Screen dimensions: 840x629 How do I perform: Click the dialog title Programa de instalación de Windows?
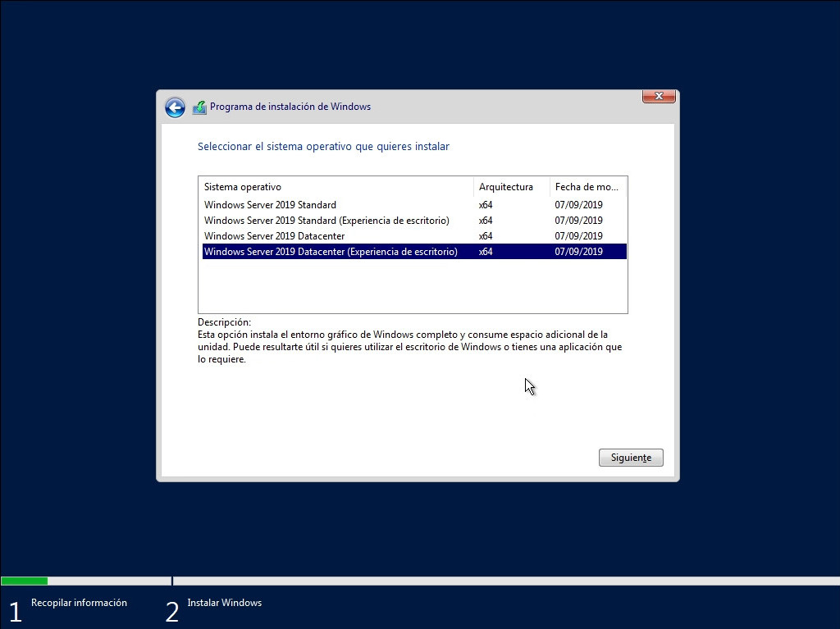pos(290,107)
